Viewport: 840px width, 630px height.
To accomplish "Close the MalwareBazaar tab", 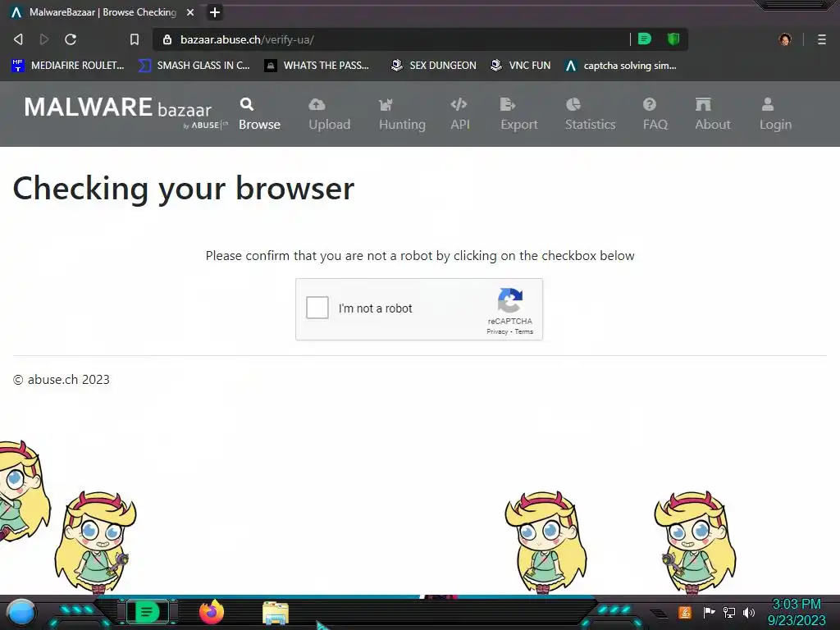I will tap(190, 12).
